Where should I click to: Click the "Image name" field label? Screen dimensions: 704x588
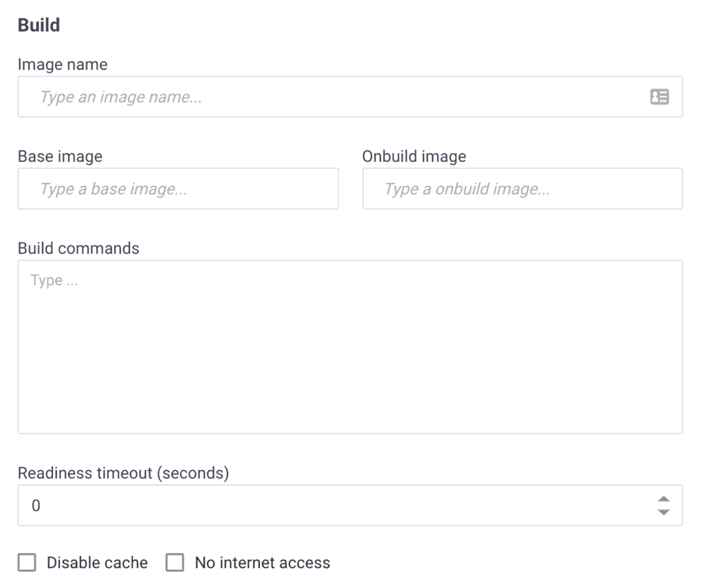pos(63,65)
